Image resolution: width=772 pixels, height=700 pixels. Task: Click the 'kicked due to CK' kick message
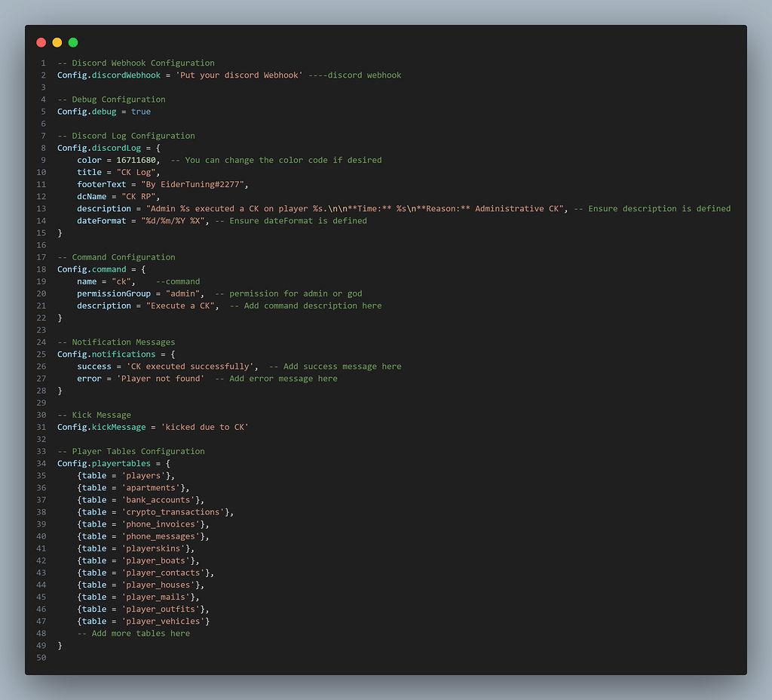click(204, 427)
